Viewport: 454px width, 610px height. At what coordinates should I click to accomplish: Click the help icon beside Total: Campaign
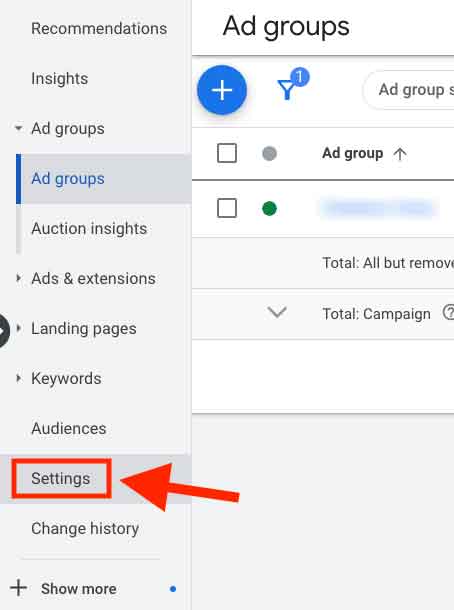449,312
